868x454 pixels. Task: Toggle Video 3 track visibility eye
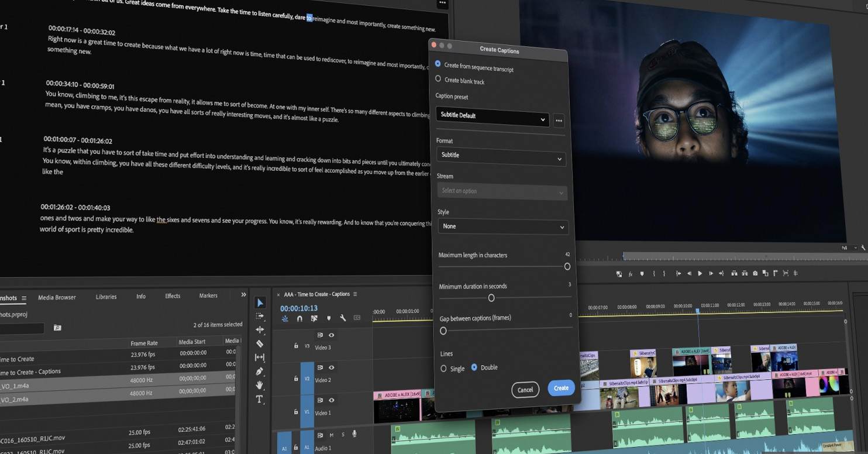tap(332, 335)
